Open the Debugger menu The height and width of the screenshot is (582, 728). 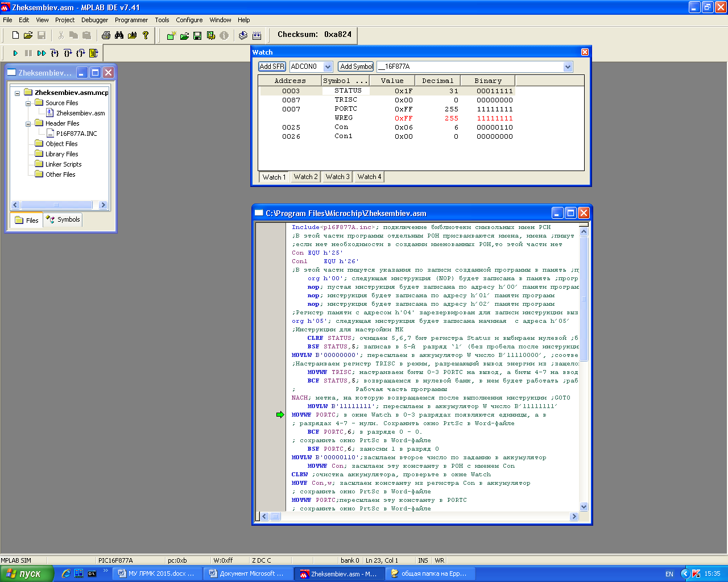pos(94,20)
